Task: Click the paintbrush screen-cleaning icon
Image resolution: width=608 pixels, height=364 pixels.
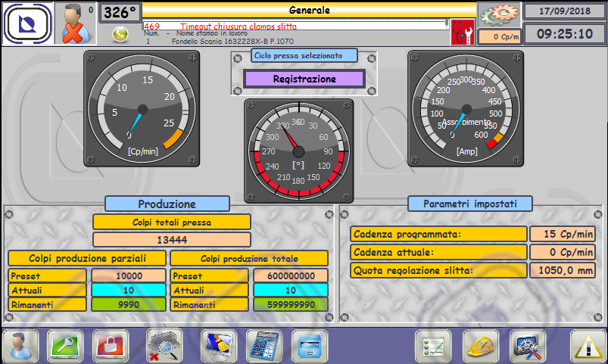Action: [x=219, y=347]
